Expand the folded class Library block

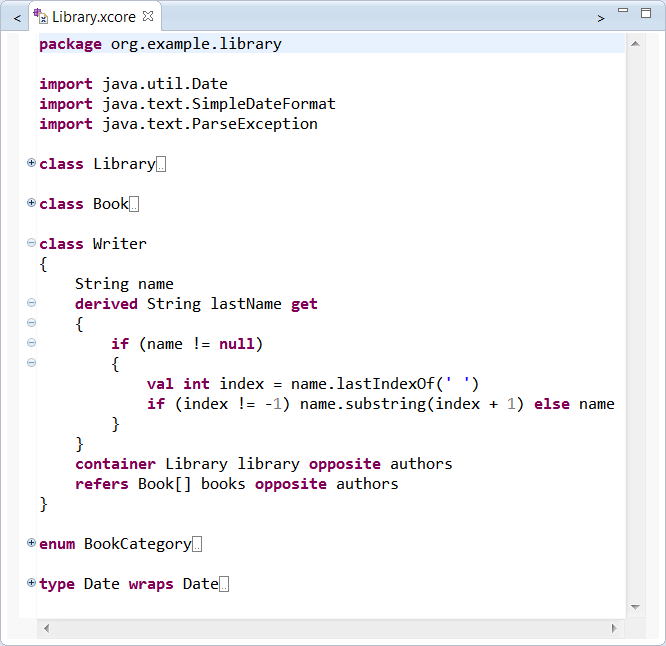point(31,163)
